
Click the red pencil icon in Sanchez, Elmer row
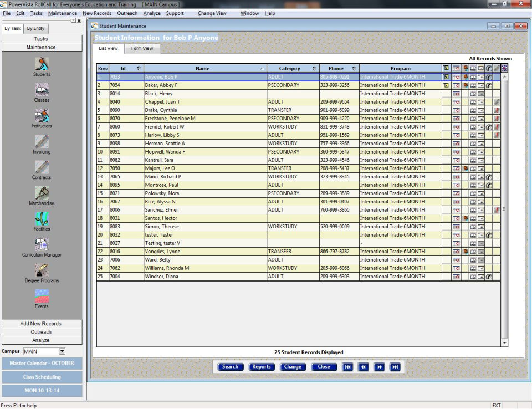point(497,210)
